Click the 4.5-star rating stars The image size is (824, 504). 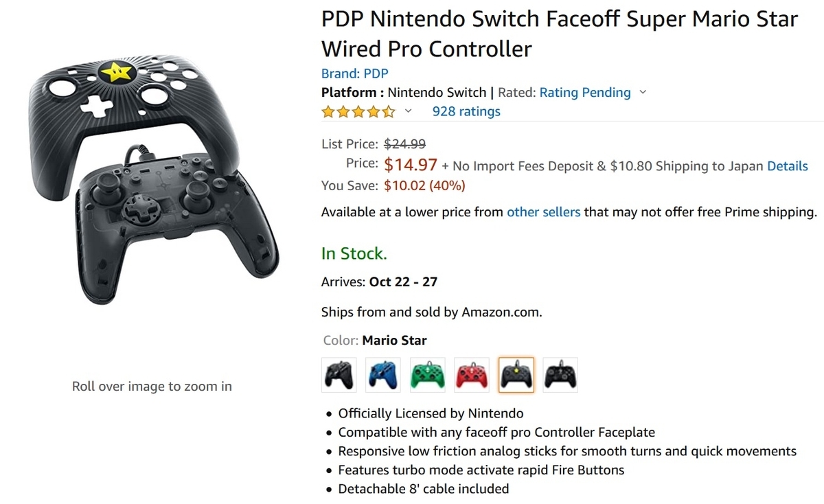pos(358,111)
